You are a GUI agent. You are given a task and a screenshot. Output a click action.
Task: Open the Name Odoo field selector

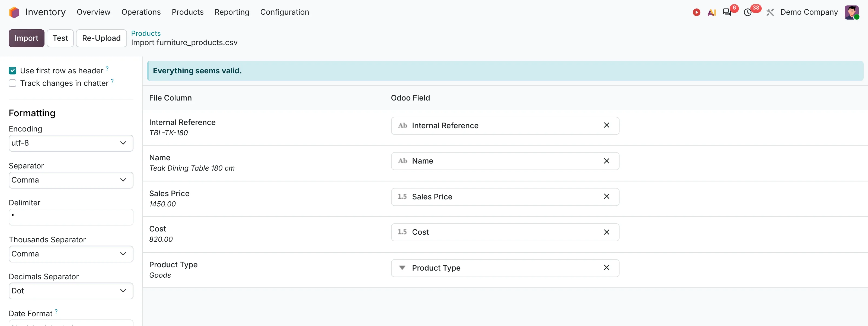[505, 161]
